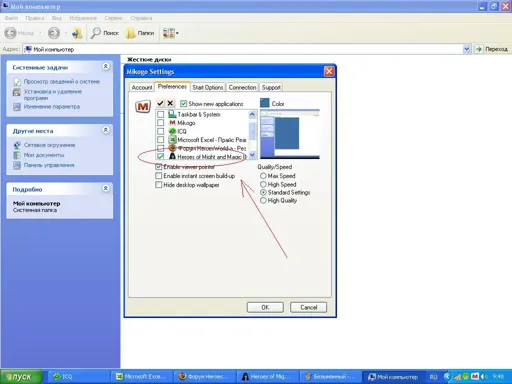Select the Standard Settings radio button

tap(263, 192)
